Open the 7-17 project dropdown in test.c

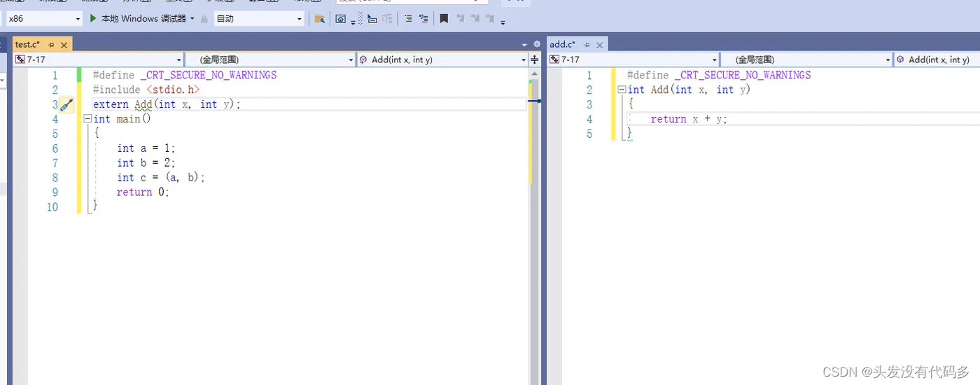(x=98, y=59)
